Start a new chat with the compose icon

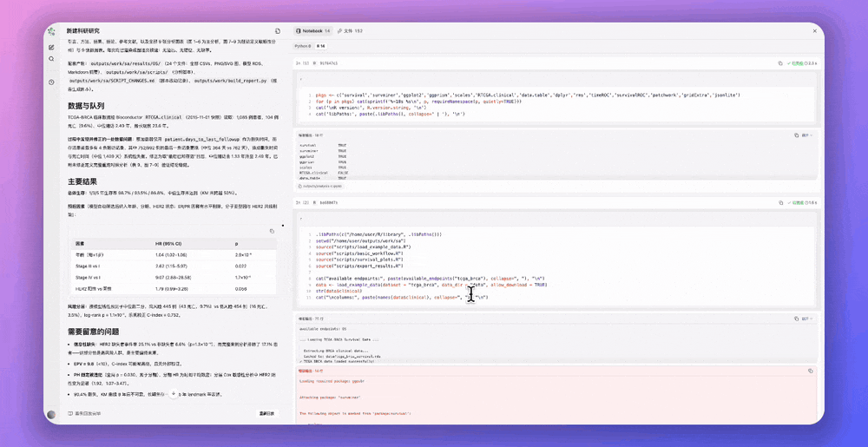(x=51, y=48)
